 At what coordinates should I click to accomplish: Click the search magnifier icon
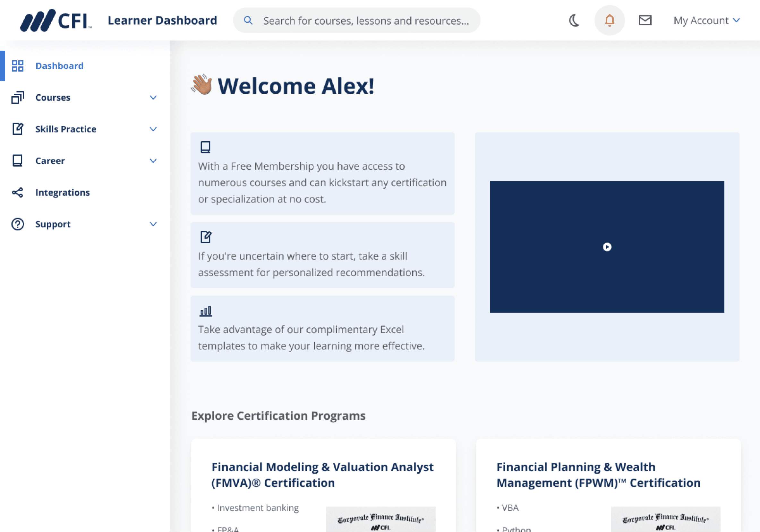pos(248,21)
